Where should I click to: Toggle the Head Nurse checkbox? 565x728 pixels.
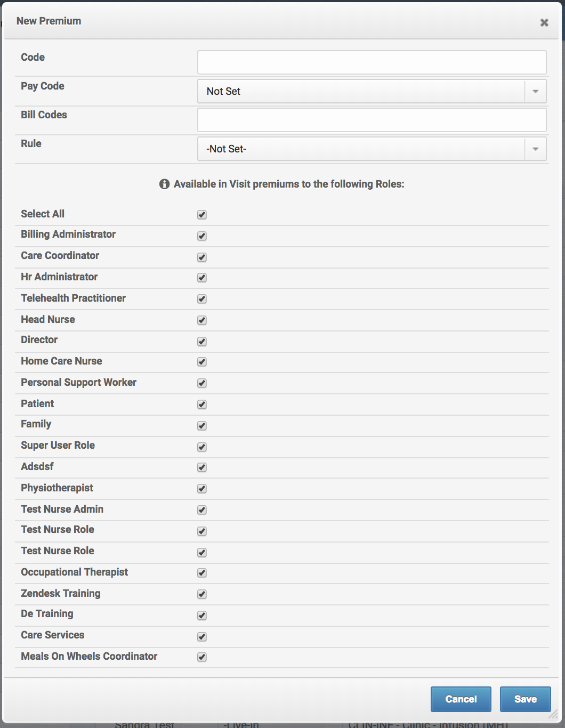202,320
